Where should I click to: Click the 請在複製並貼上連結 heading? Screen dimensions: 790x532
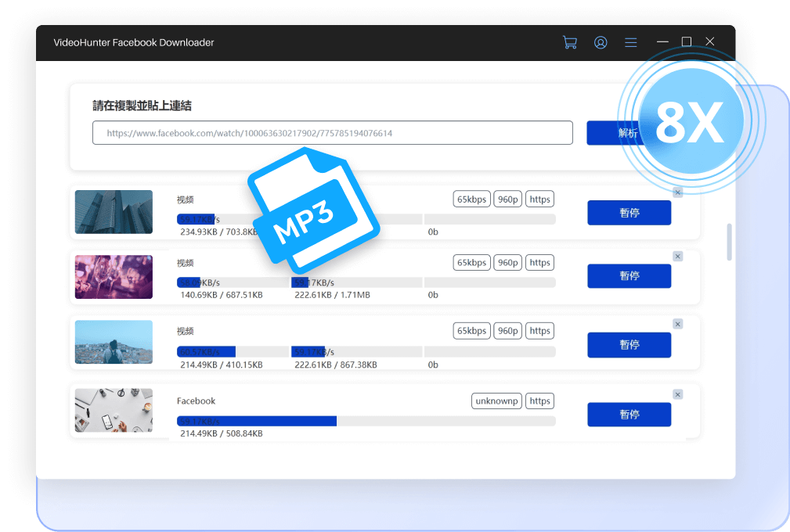[142, 106]
